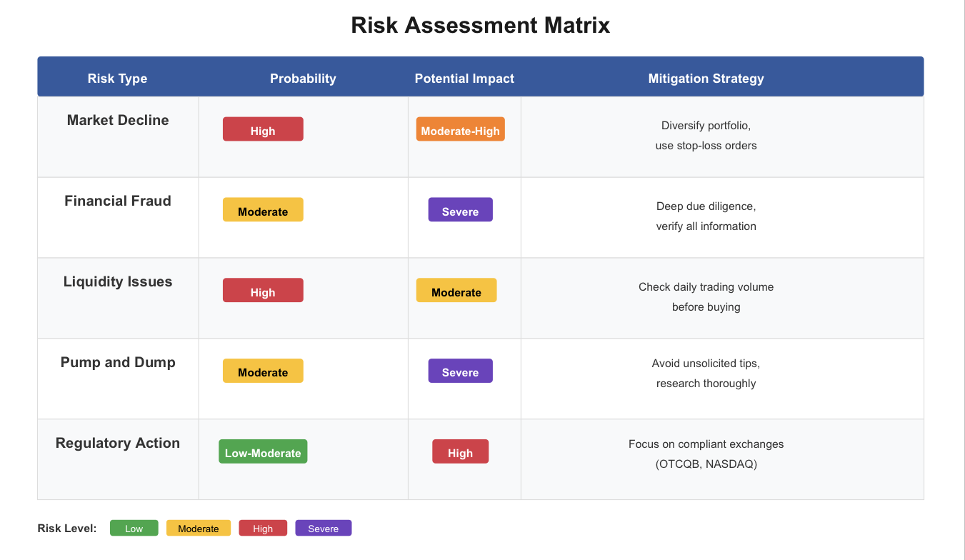
Task: Click Moderate probability badge for Financial Fraud
Action: (x=263, y=210)
